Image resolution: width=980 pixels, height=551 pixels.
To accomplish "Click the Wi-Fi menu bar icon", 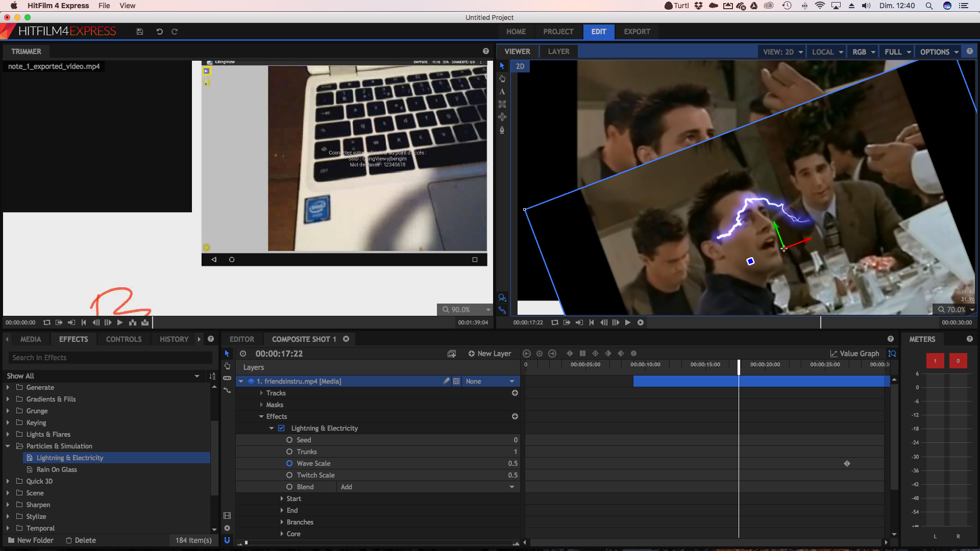I will point(820,6).
